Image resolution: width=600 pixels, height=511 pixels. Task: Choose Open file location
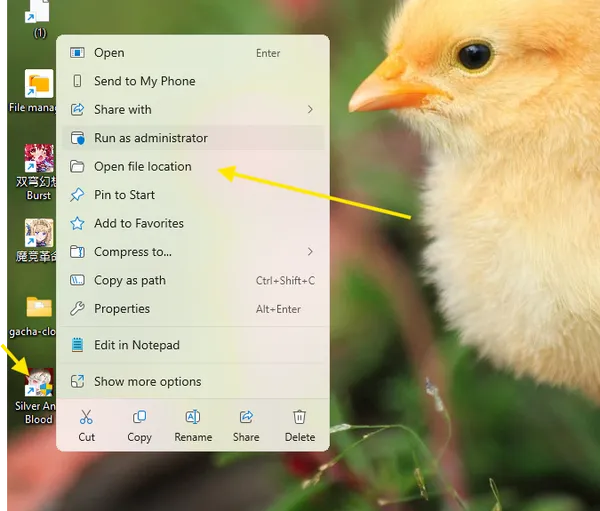click(142, 166)
